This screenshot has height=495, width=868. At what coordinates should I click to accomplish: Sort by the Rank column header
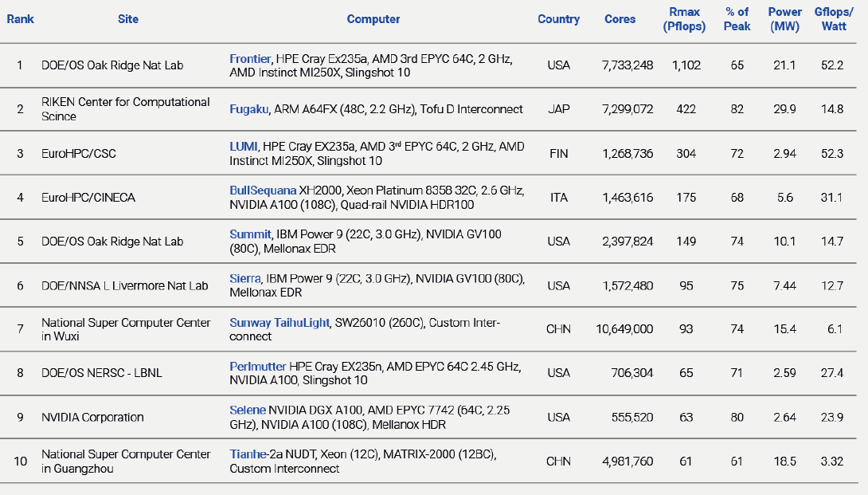click(x=20, y=19)
